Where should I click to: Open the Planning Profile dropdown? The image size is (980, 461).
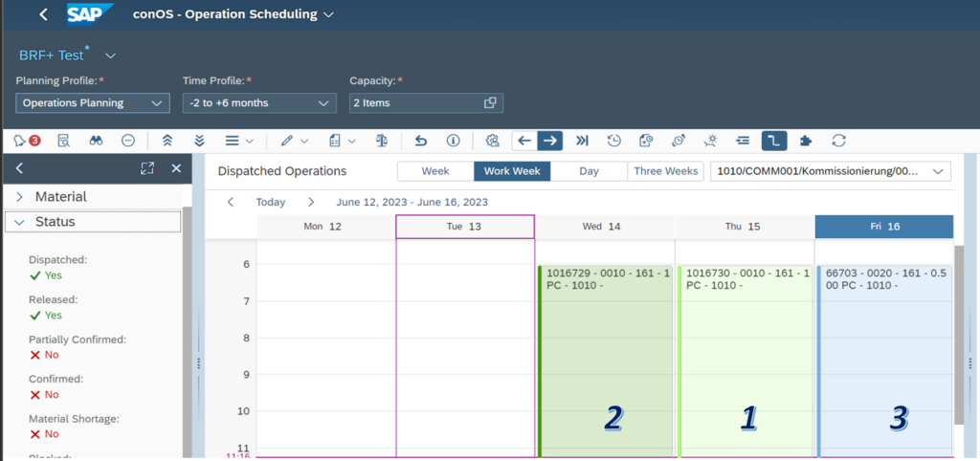[x=93, y=103]
